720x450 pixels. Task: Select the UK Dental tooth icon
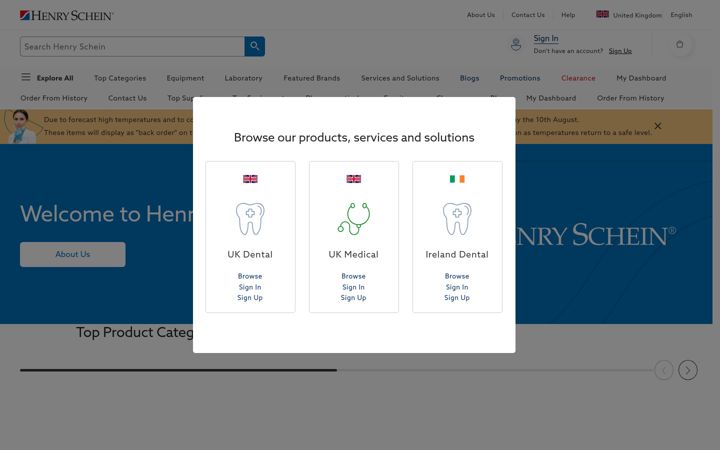[250, 219]
